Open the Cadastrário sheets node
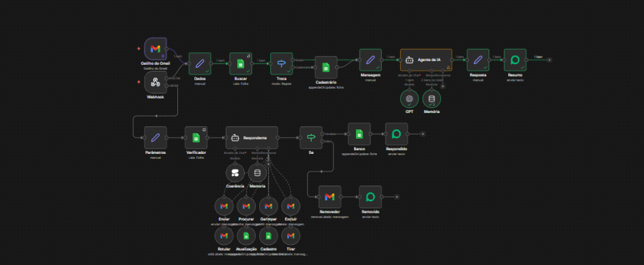 pos(326,67)
